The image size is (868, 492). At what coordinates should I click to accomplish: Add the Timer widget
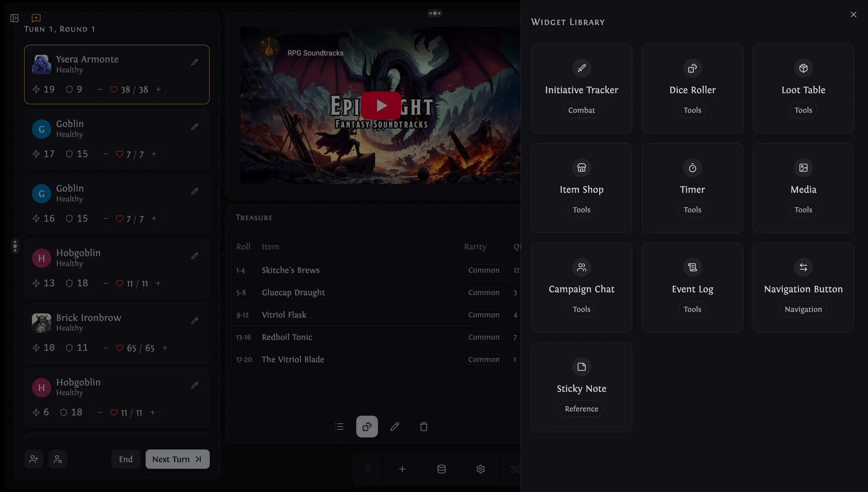click(693, 188)
